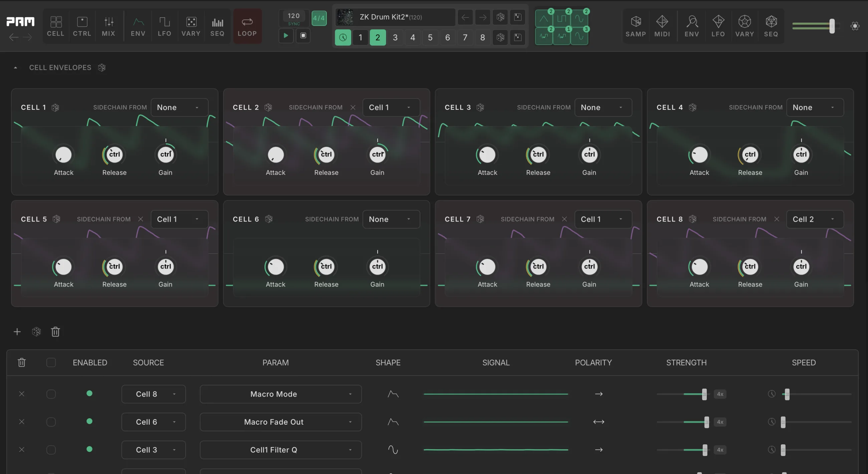Switch to the MIX tab
The width and height of the screenshot is (868, 474).
pos(108,26)
